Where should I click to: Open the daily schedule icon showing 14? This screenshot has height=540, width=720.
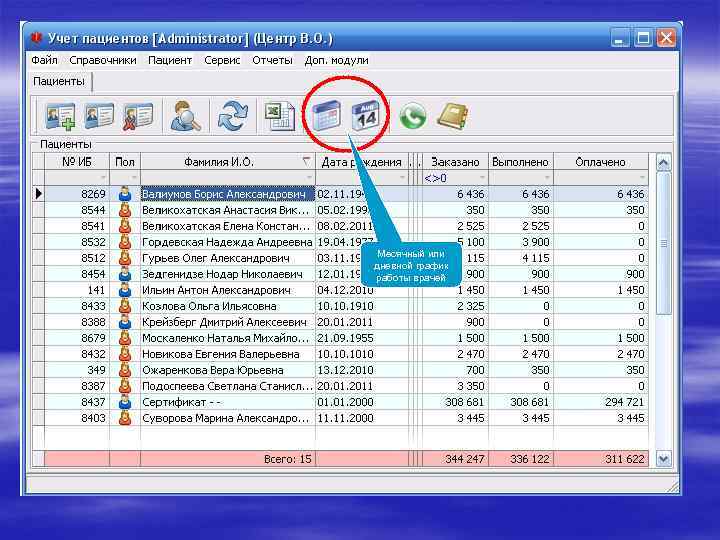(366, 115)
